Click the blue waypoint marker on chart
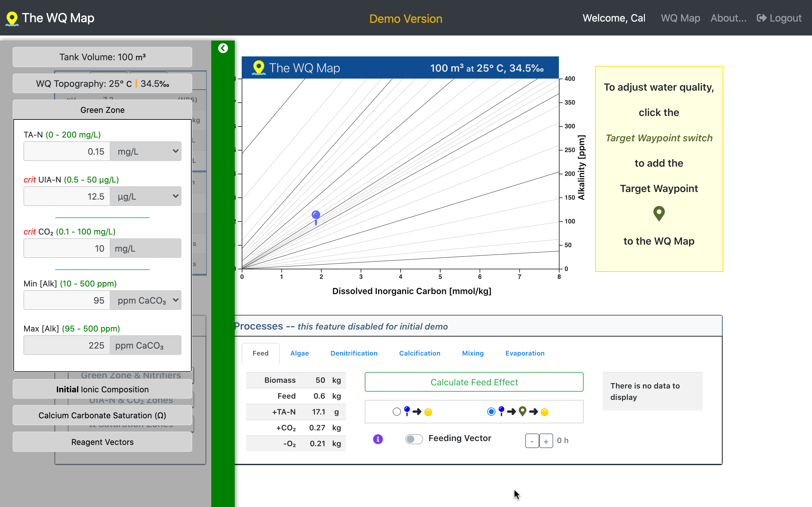Screen dimensions: 812x507 tap(316, 215)
